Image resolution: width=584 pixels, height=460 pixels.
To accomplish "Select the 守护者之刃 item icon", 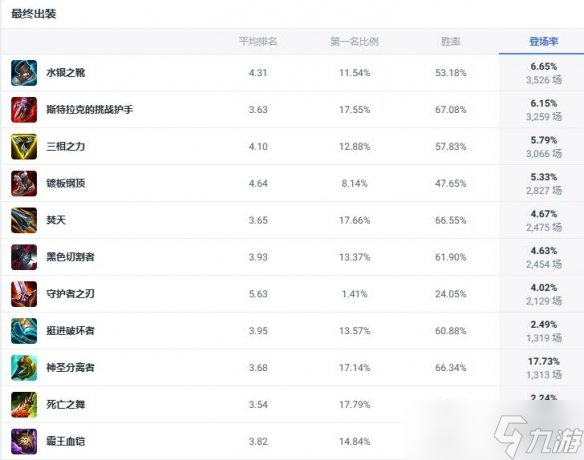I will pyautogui.click(x=24, y=294).
